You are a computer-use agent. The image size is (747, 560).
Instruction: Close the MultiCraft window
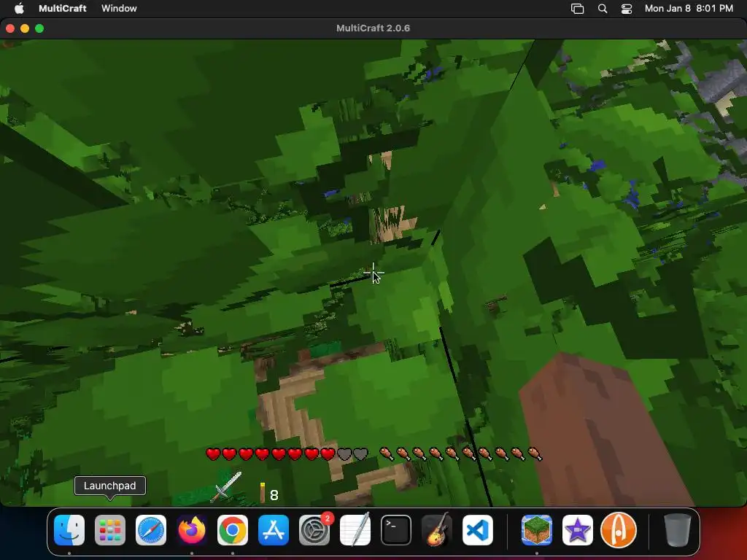[x=10, y=28]
